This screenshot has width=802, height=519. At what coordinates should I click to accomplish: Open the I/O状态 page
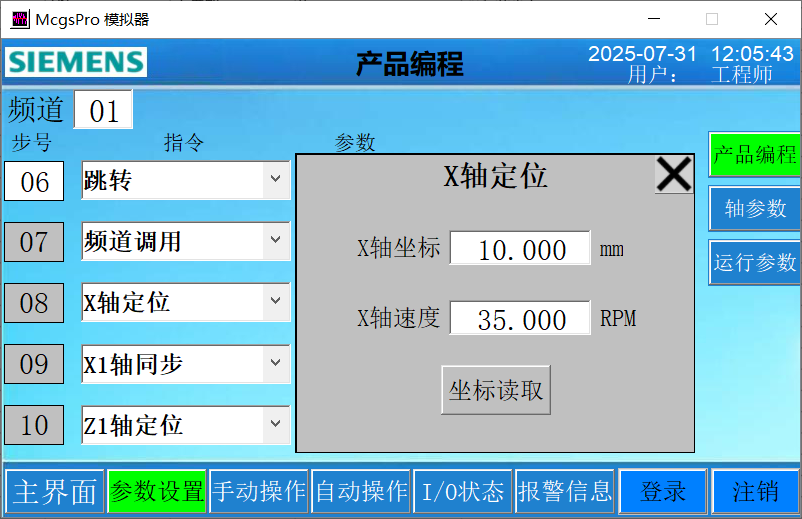(x=463, y=492)
